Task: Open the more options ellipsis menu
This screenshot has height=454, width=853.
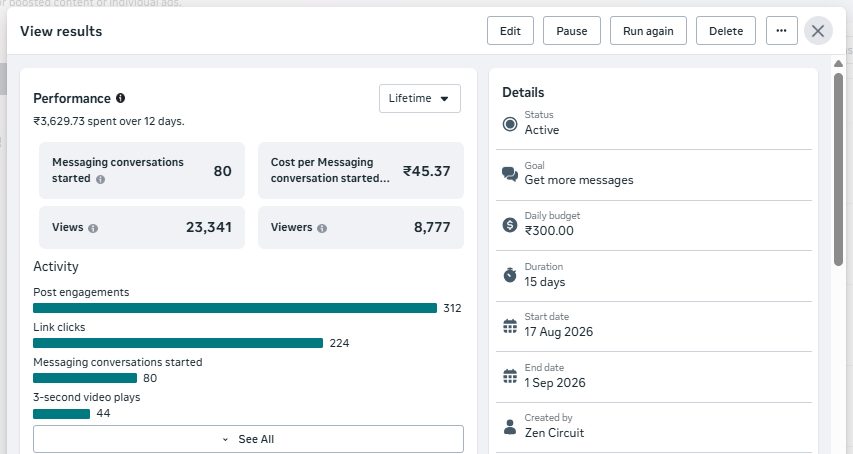Action: (x=782, y=30)
